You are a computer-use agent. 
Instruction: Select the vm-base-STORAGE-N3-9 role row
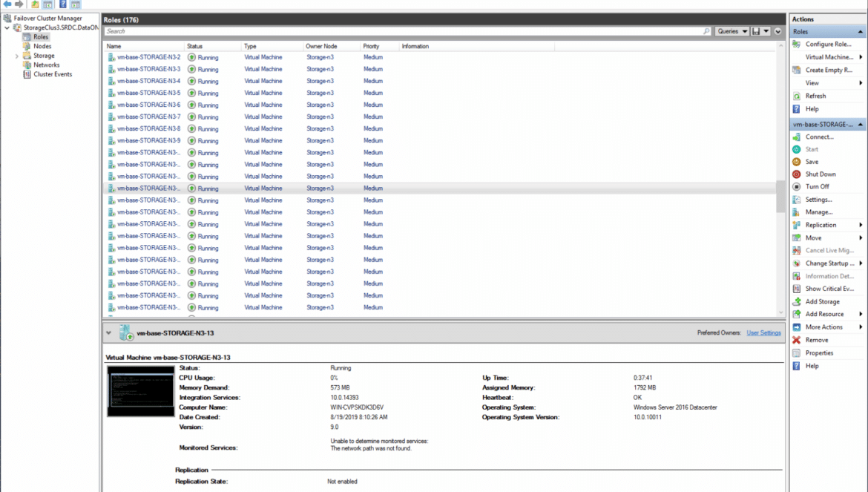click(x=440, y=140)
